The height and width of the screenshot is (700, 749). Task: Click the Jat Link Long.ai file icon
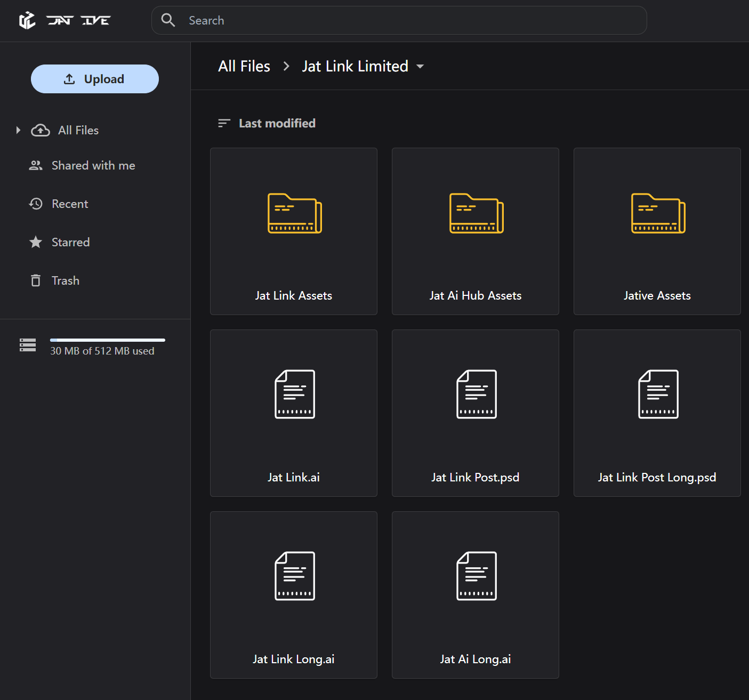295,576
